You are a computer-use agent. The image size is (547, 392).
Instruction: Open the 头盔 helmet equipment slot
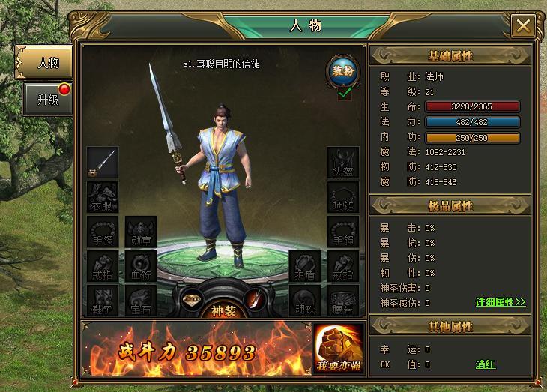click(343, 163)
